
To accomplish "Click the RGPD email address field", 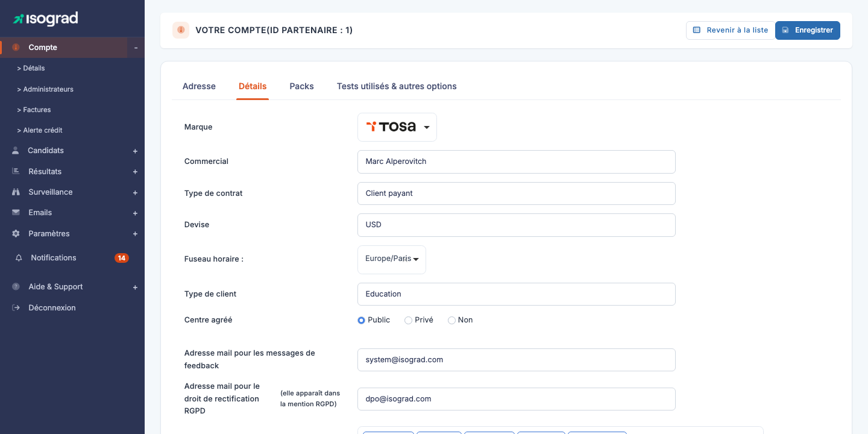I will point(517,399).
